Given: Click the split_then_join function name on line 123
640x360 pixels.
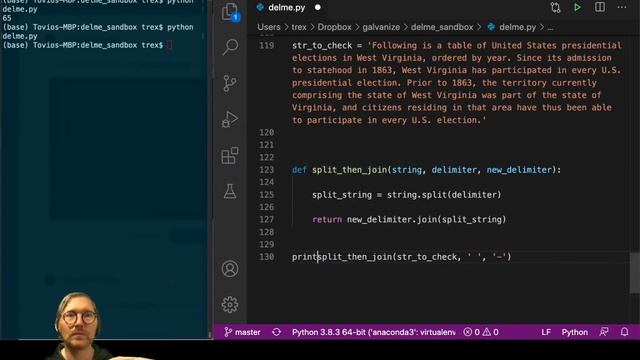Looking at the screenshot, I should (x=349, y=170).
